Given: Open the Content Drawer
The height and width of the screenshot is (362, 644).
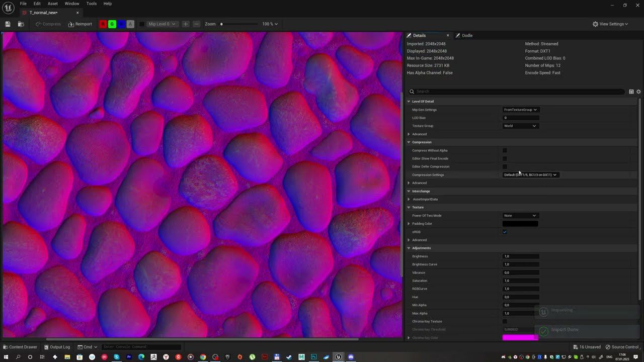Looking at the screenshot, I should point(20,347).
